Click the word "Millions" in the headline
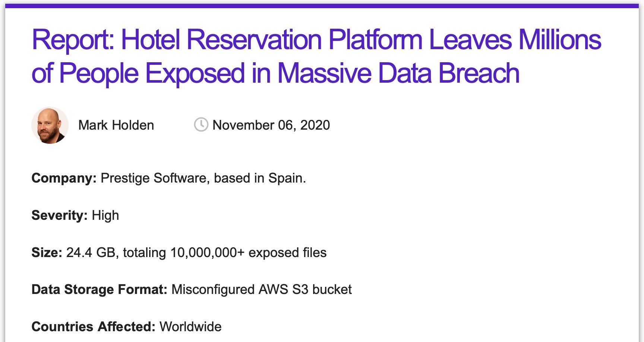Viewport: 644px width, 342px height. click(x=559, y=40)
